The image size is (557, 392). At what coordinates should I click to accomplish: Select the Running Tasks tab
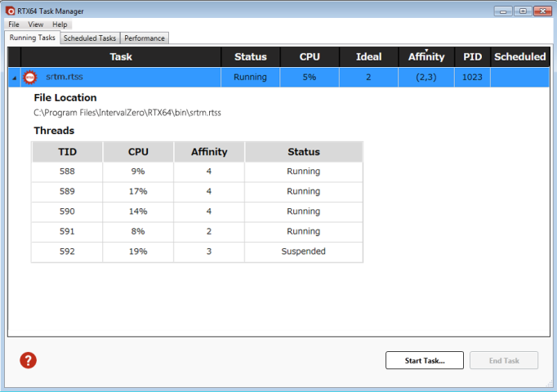[32, 38]
